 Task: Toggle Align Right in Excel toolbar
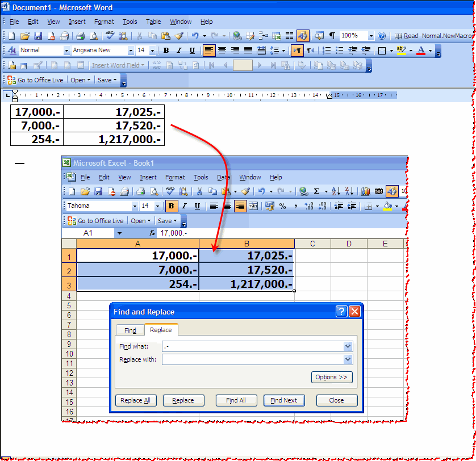click(240, 206)
